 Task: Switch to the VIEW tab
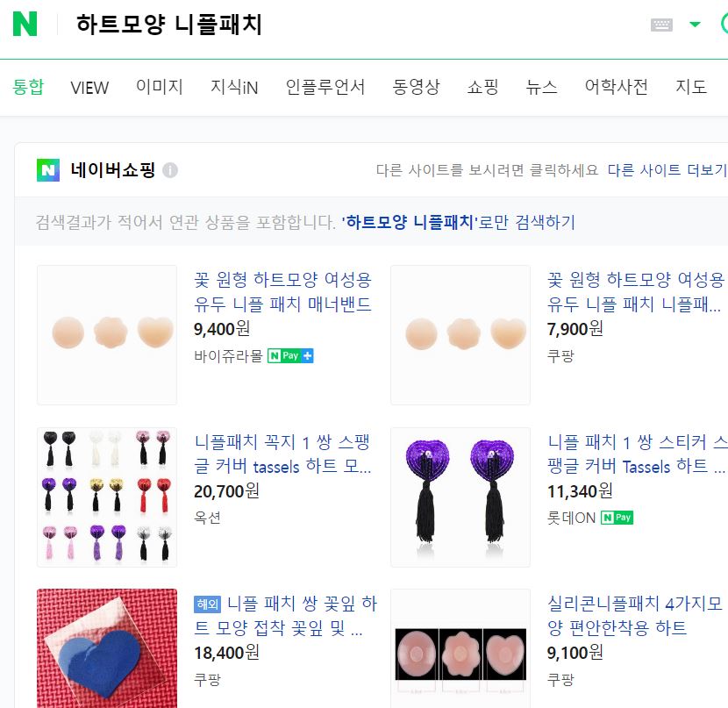tap(89, 87)
